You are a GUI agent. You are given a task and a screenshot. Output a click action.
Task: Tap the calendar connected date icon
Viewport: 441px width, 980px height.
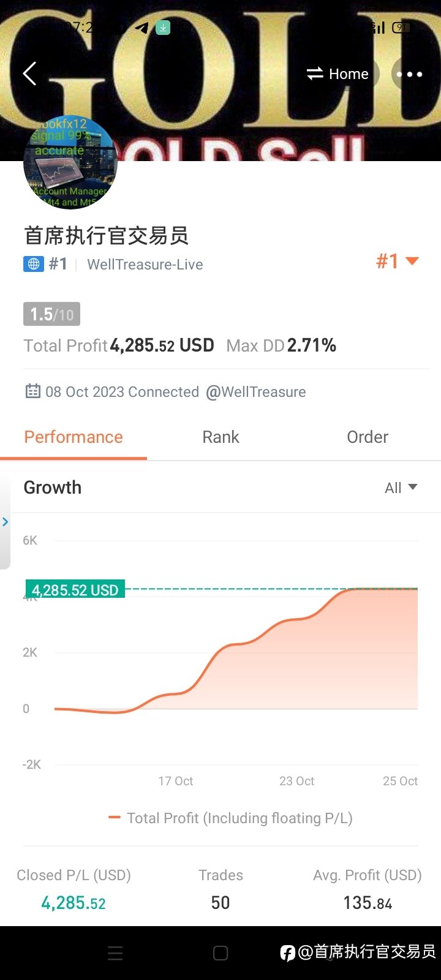click(32, 391)
